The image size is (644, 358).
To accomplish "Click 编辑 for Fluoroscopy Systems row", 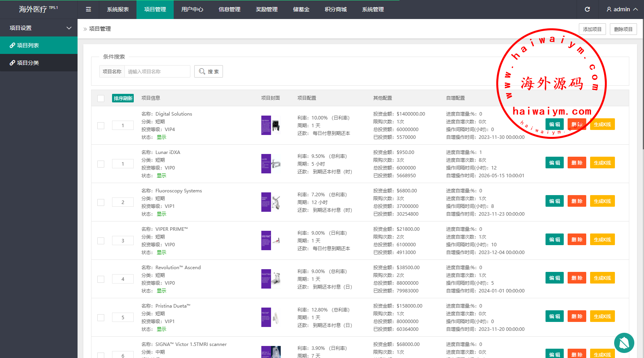I will point(554,201).
